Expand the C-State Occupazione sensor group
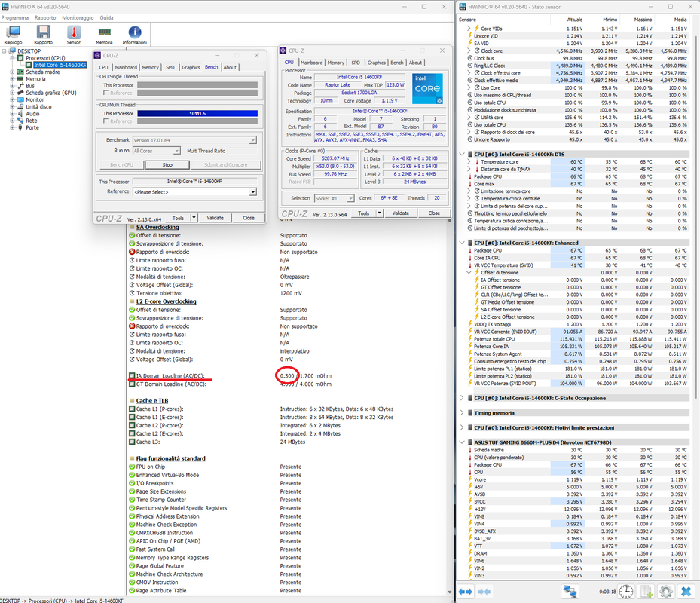The width and height of the screenshot is (700, 603). click(x=462, y=398)
